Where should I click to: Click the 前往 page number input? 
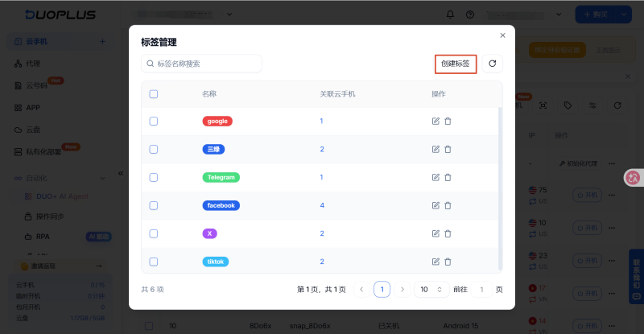[x=481, y=290]
